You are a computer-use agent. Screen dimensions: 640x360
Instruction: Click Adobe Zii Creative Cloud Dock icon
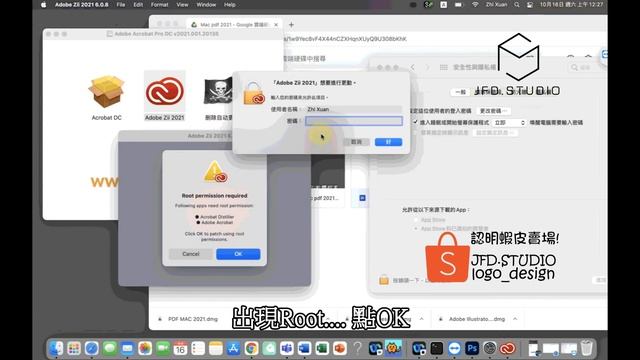coord(507,348)
